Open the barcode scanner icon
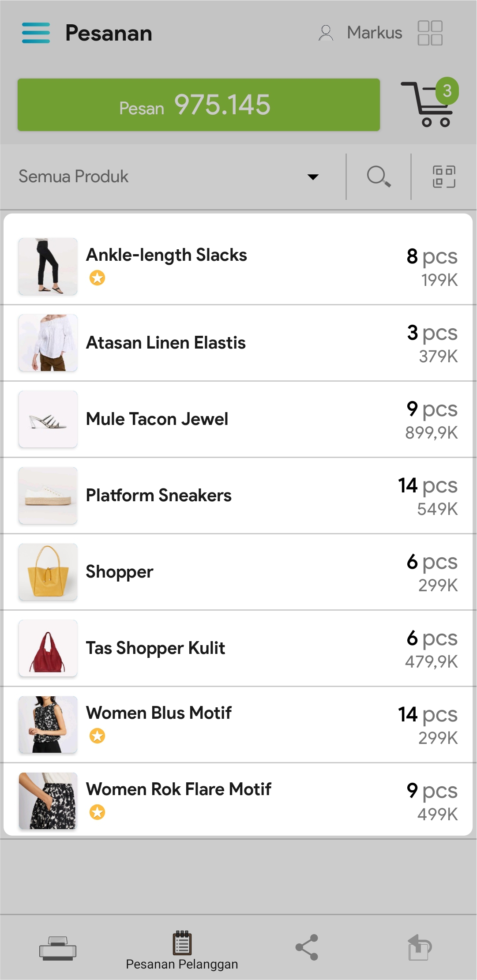This screenshot has height=980, width=477. (444, 177)
